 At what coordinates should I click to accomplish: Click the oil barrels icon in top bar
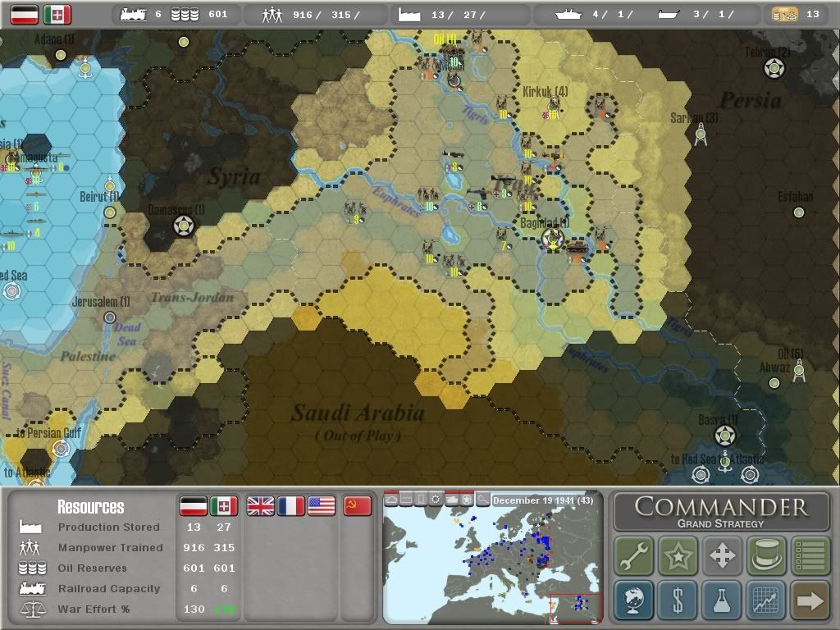[x=185, y=15]
